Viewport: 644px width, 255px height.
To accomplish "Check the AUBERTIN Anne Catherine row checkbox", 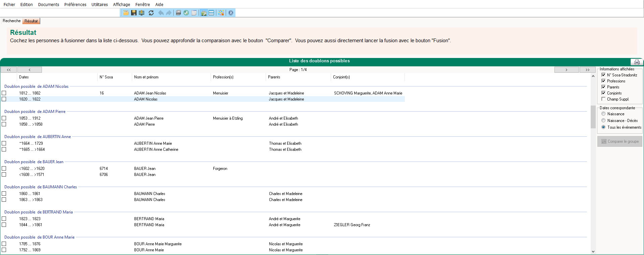I will (x=4, y=149).
